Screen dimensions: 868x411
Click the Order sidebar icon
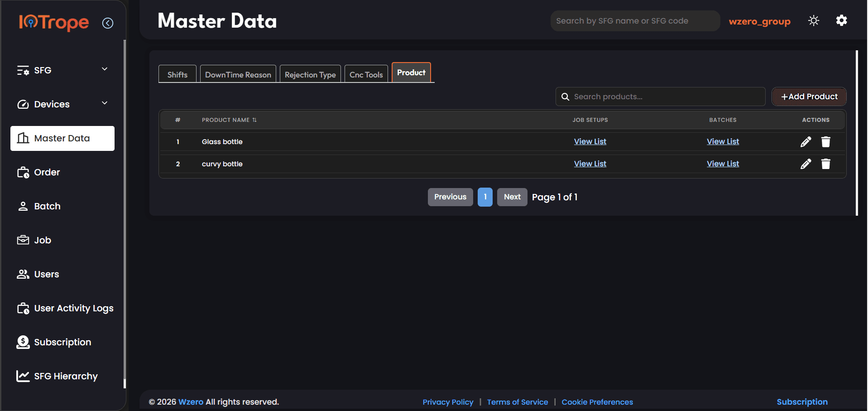pos(23,172)
